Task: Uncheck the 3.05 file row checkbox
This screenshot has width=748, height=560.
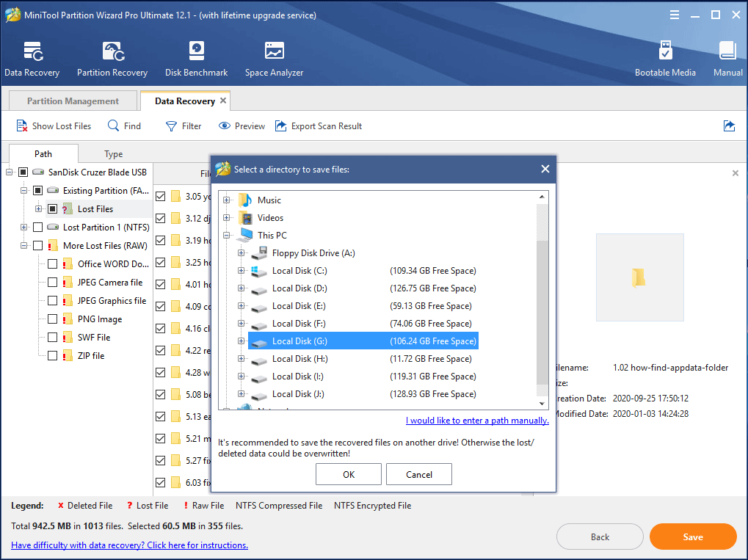Action: (x=161, y=197)
